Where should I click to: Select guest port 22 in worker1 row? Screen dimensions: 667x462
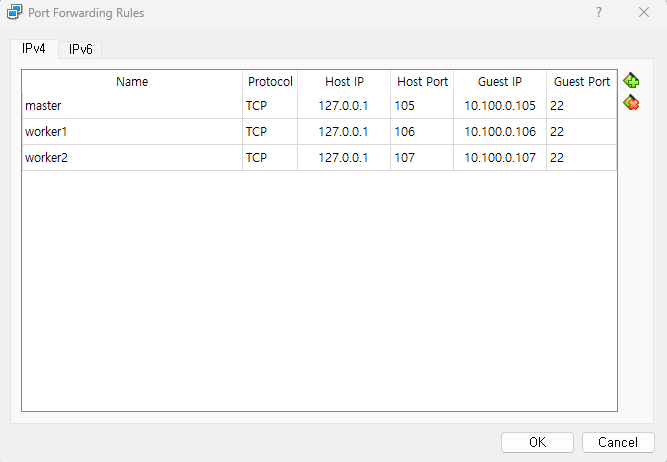click(581, 132)
